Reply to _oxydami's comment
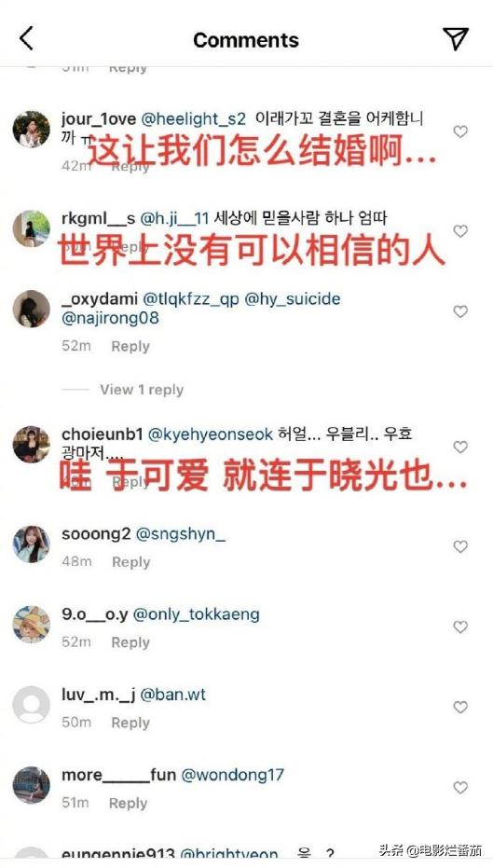Viewport: 493px width, 868px height. tap(130, 347)
